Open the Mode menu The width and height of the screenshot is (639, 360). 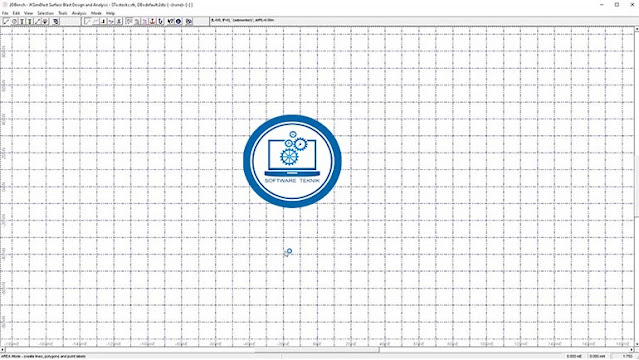click(96, 13)
